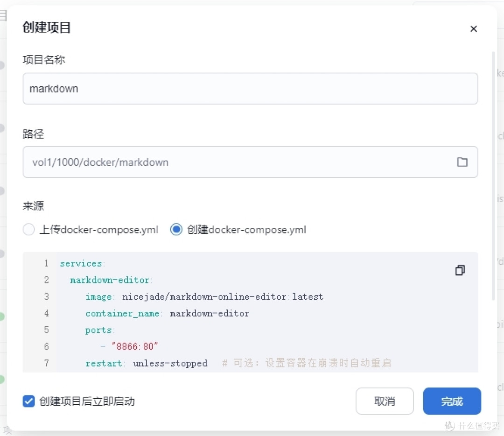504x436 pixels.
Task: Click the 什么值得买 logo watermark
Action: tap(471, 425)
